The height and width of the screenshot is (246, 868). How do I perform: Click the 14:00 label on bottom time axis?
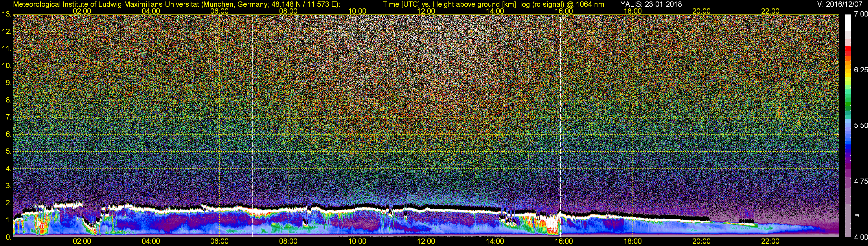tap(495, 242)
